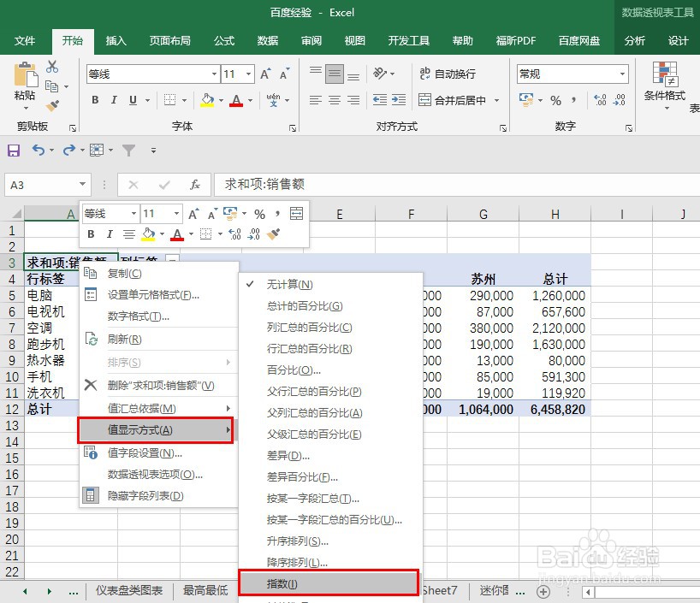Open the customize quick access toolbar dropdown
Image resolution: width=700 pixels, height=603 pixels.
(153, 151)
